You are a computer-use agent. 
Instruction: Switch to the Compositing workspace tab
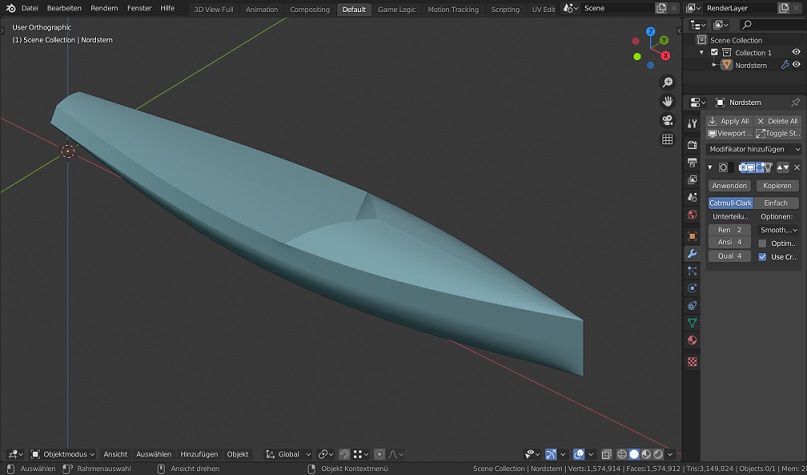(309, 9)
